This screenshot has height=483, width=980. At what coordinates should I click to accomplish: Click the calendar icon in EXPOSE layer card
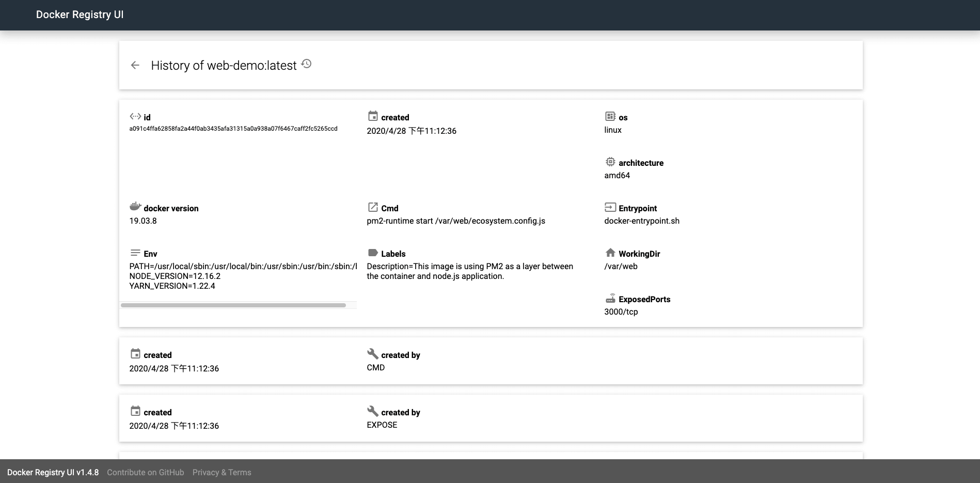135,411
